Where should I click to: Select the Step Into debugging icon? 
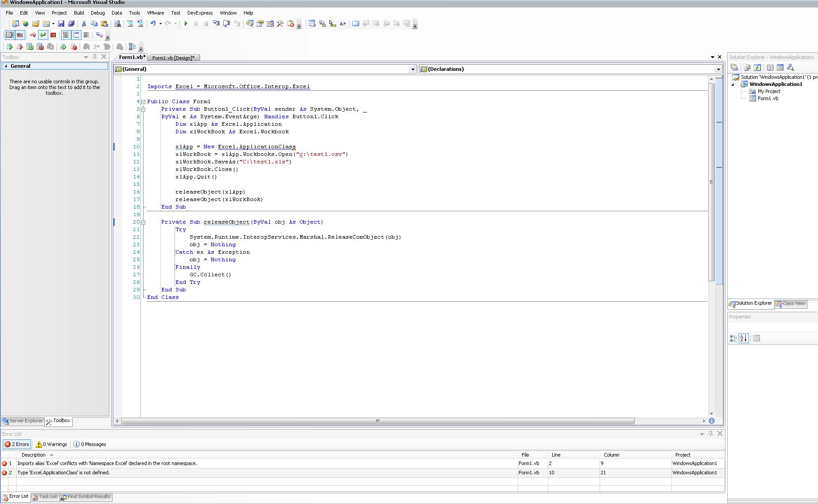tap(216, 23)
